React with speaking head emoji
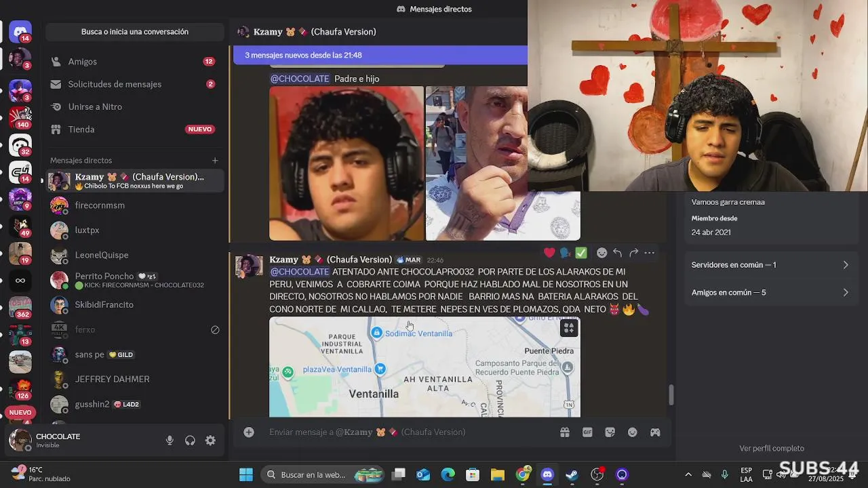 (x=565, y=253)
